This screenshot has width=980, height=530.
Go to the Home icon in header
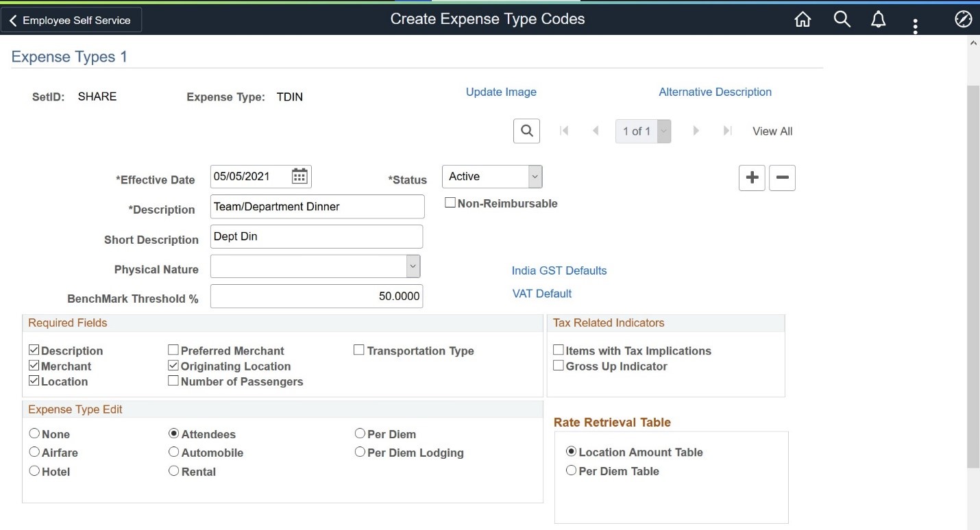pyautogui.click(x=803, y=20)
